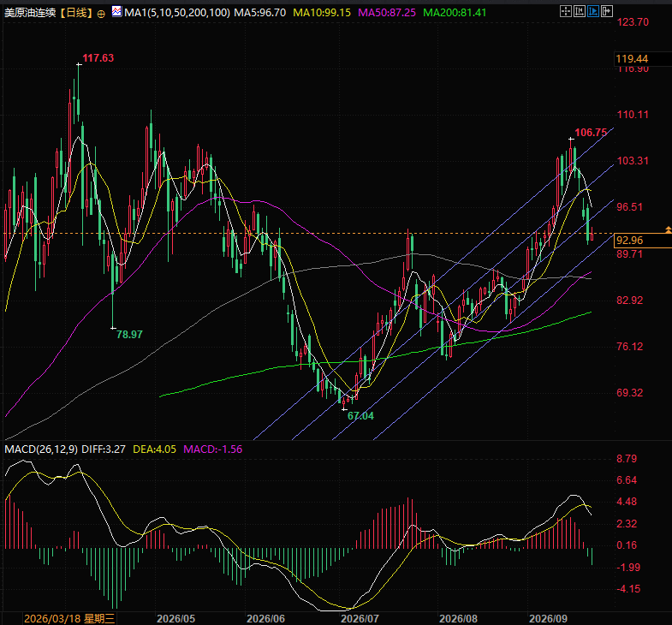The image size is (672, 625).
Task: Open MA1(5,10,50,200,100) indicator parameters
Action: (177, 13)
